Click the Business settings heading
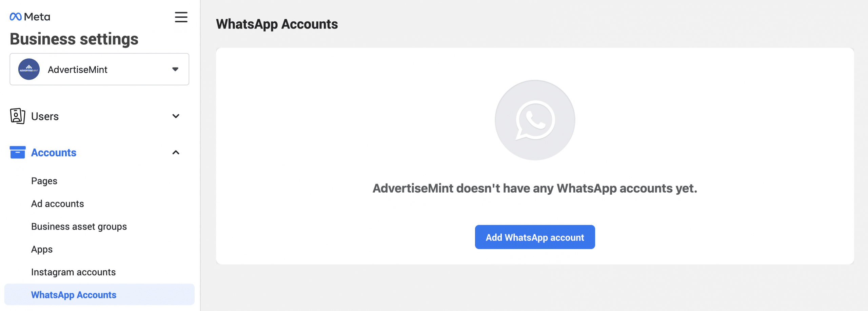 (x=74, y=39)
